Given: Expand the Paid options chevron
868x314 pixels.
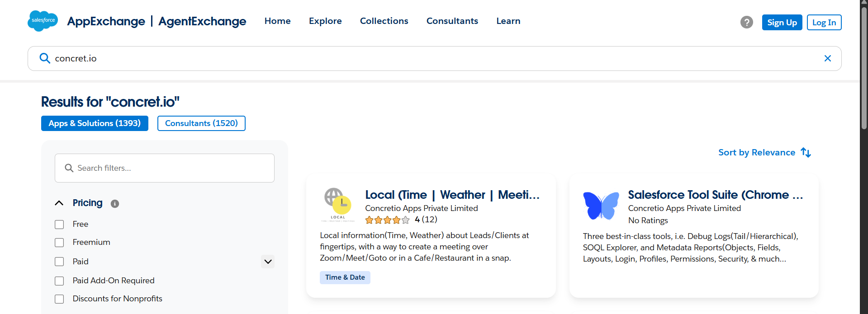Looking at the screenshot, I should pos(268,262).
